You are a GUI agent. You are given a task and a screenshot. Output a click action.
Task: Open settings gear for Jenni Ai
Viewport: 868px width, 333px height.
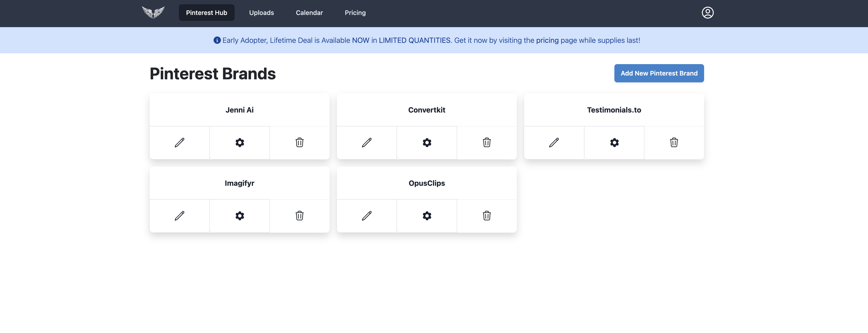(240, 143)
